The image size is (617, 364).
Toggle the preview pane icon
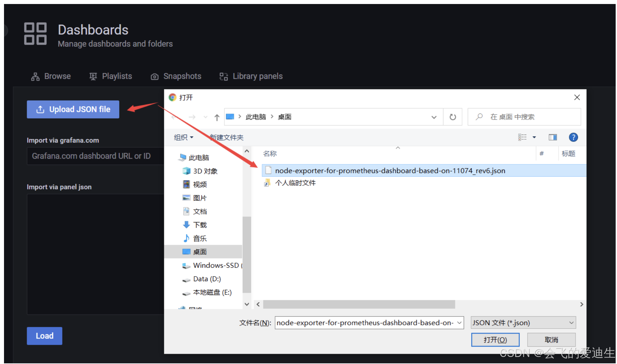(x=553, y=137)
